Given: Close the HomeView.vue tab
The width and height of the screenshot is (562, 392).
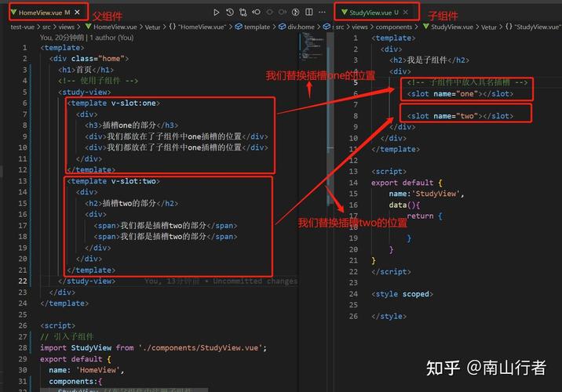Looking at the screenshot, I should pyautogui.click(x=77, y=13).
